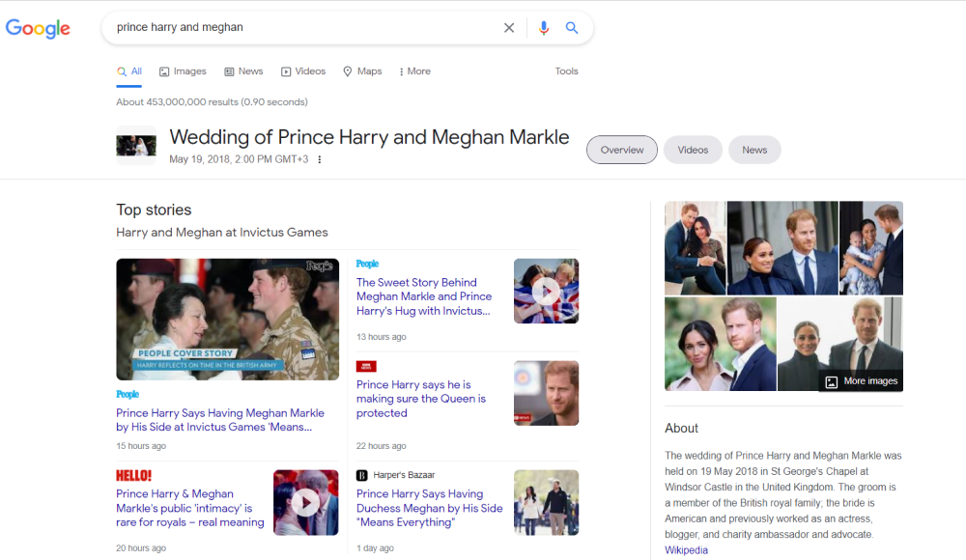Click the BBC News source icon
This screenshot has width=966, height=560.
point(366,367)
